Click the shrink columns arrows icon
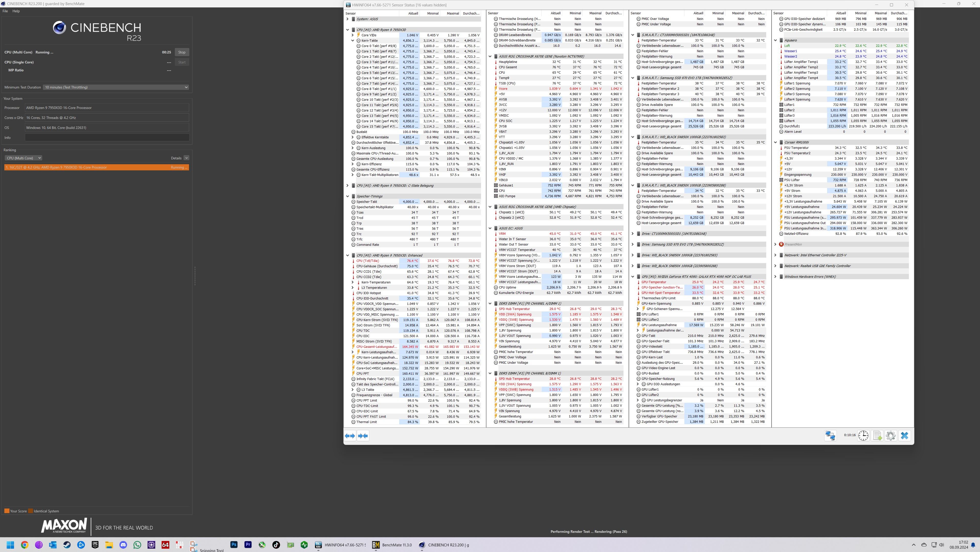Image resolution: width=980 pixels, height=552 pixels. (x=363, y=436)
